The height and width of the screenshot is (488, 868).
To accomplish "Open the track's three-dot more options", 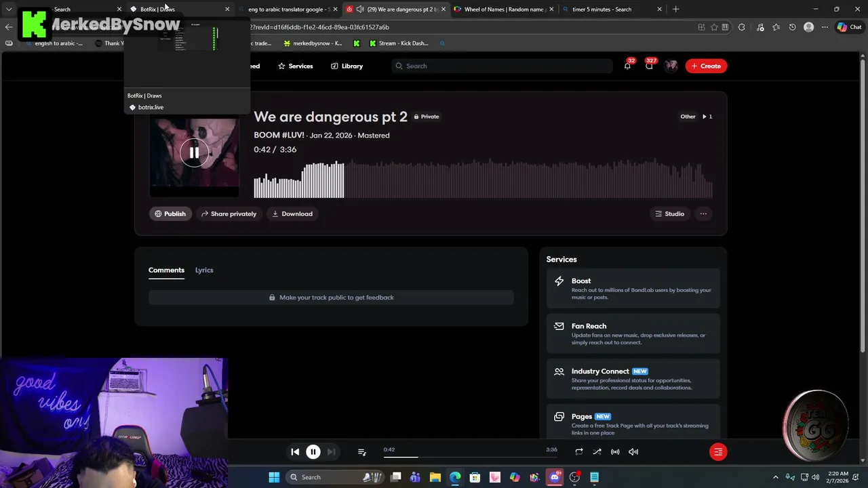I will pos(703,213).
